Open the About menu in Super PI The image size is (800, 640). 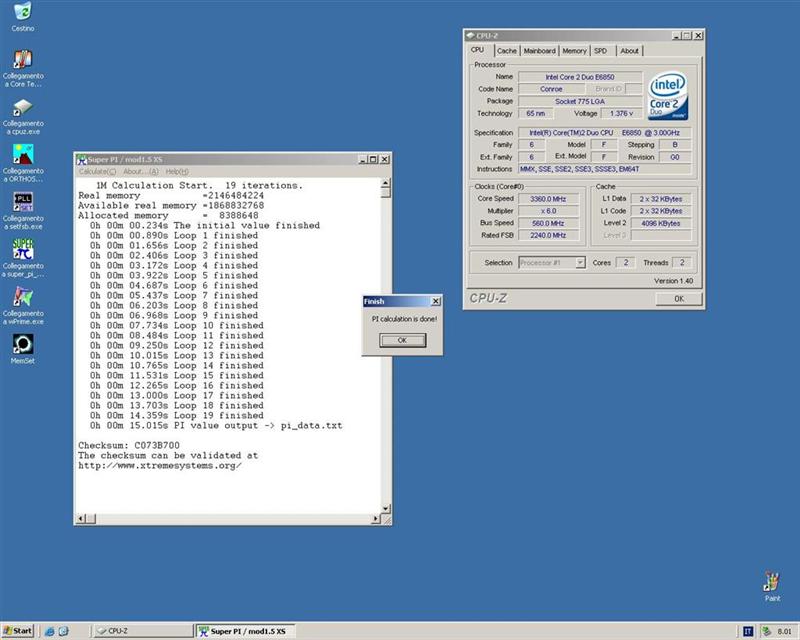(141, 171)
